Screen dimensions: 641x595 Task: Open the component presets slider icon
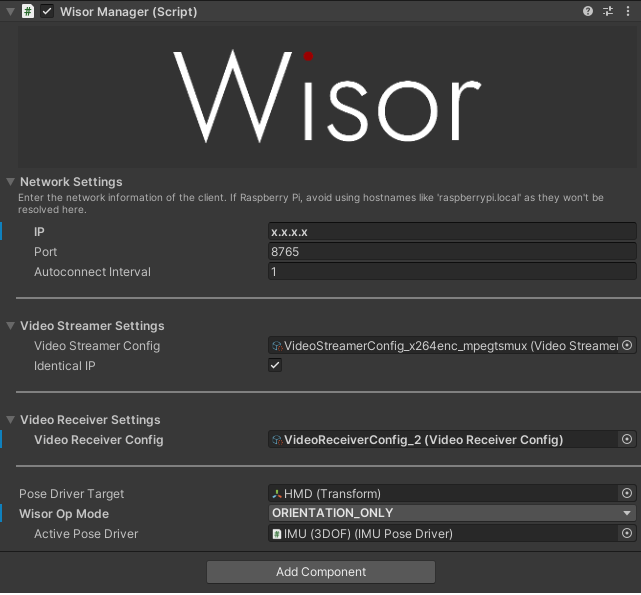point(608,11)
